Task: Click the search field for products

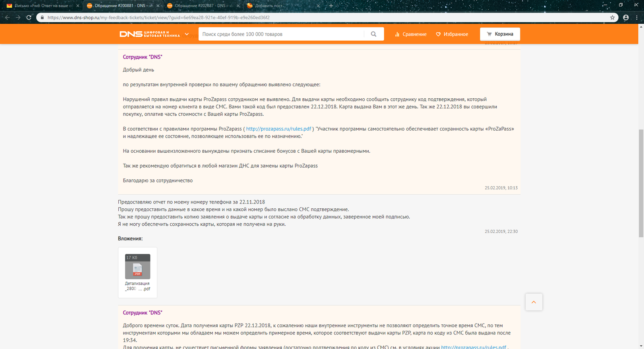Action: (282, 34)
